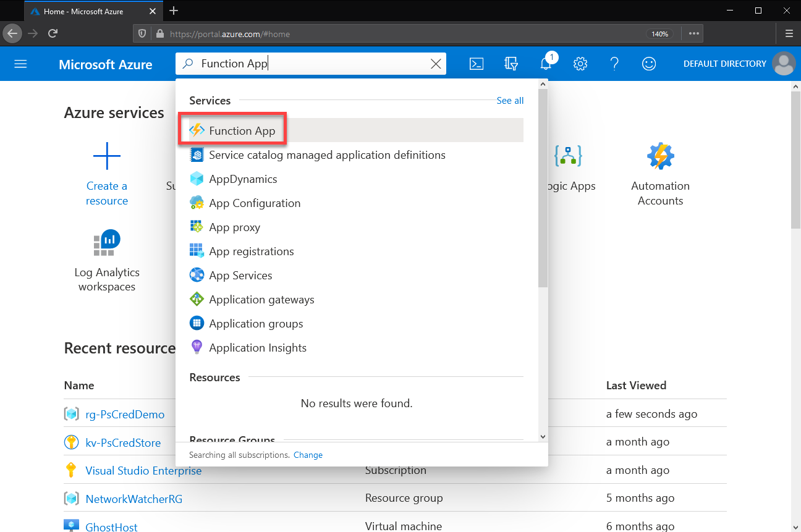The width and height of the screenshot is (801, 532).
Task: Click the Name column header
Action: [79, 385]
